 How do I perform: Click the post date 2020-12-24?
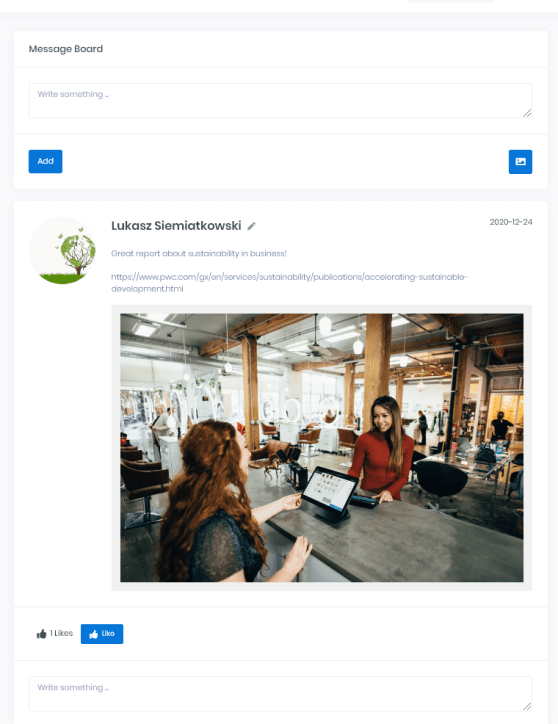point(511,222)
